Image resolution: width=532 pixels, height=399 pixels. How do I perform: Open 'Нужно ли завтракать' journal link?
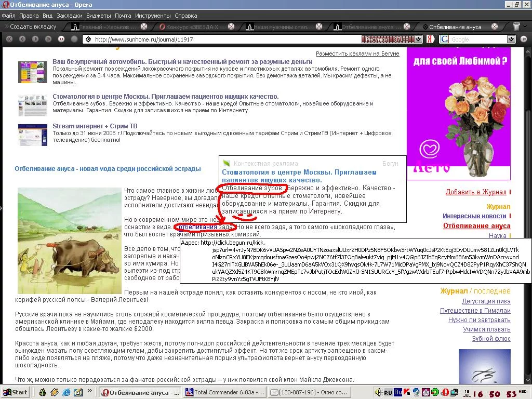pyautogui.click(x=480, y=320)
